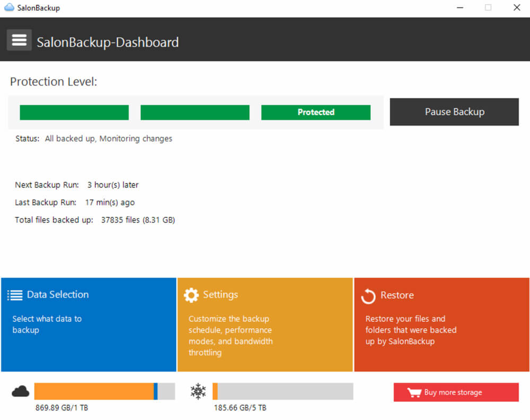Image resolution: width=530 pixels, height=420 pixels.
Task: Click '37835 files (8.31 GB)' value
Action: tap(138, 220)
